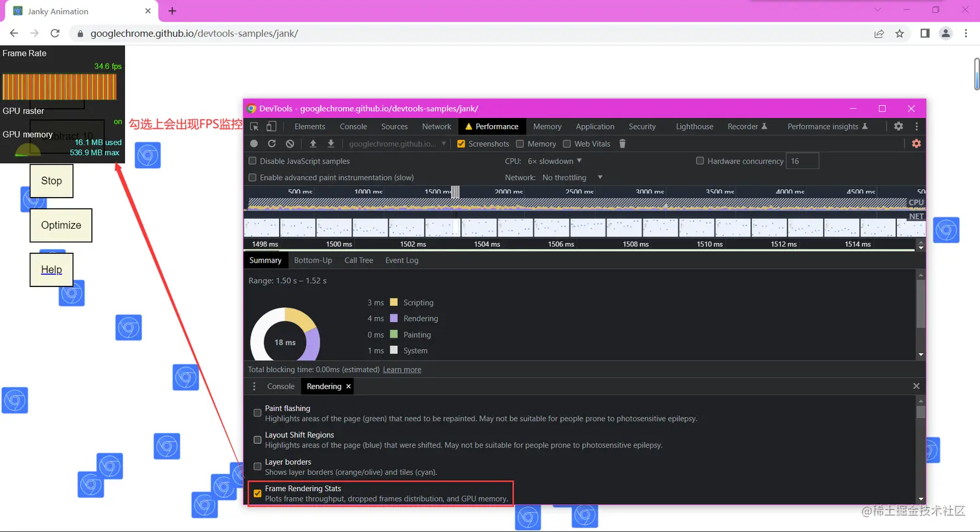
Task: Check Enable advanced paint instrumentation
Action: click(253, 178)
